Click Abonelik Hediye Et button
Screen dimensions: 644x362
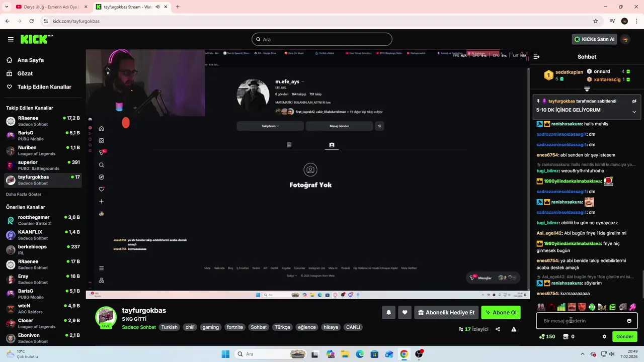(x=446, y=313)
